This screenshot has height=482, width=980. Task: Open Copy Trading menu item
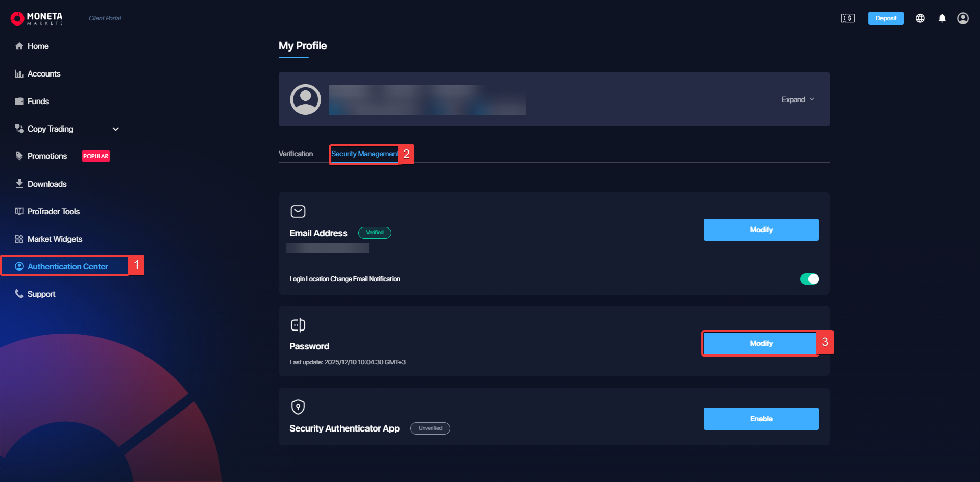coord(51,129)
